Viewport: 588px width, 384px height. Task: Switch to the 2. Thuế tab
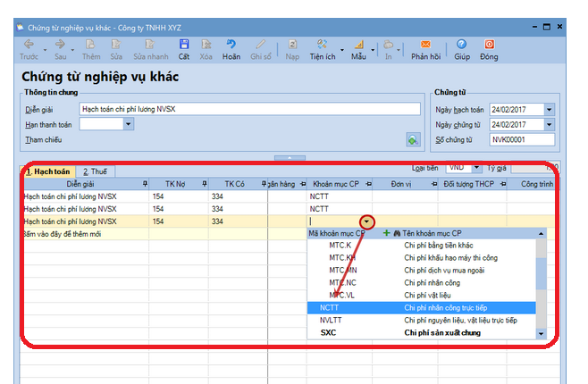click(95, 171)
